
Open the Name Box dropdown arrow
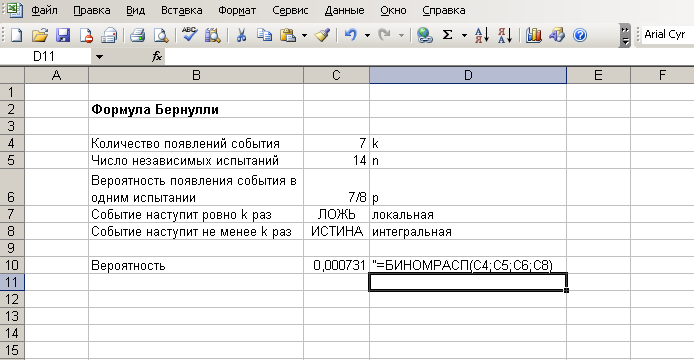point(99,57)
